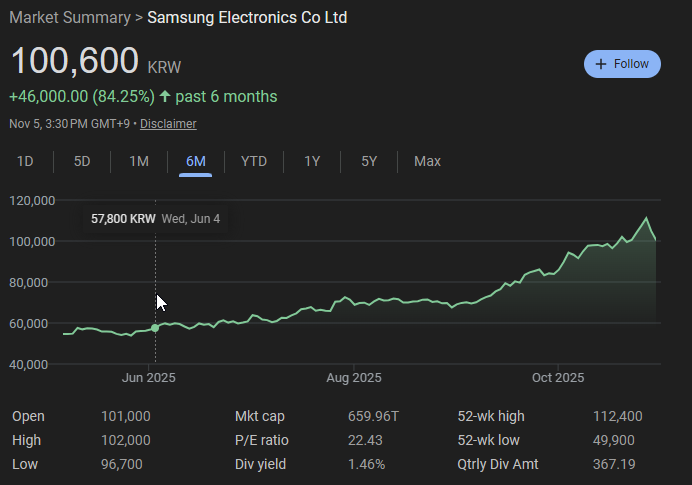The height and width of the screenshot is (485, 692).
Task: Click the +46,000.00 (84.25%) change text
Action: tap(82, 97)
